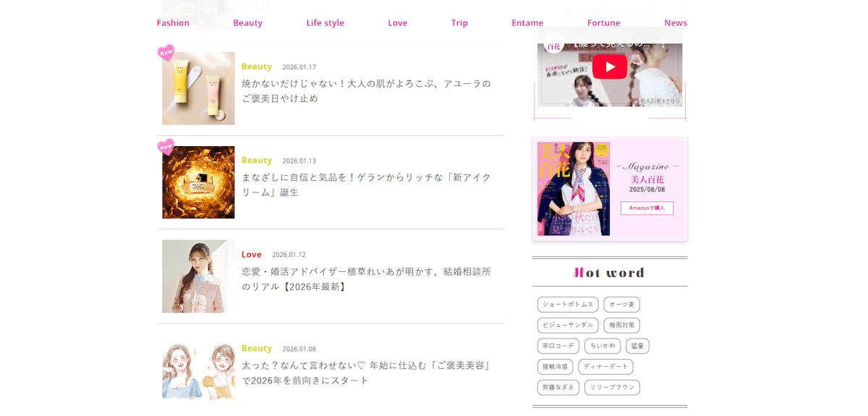Open the Trip navigation menu
The width and height of the screenshot is (868, 416).
[x=459, y=22]
